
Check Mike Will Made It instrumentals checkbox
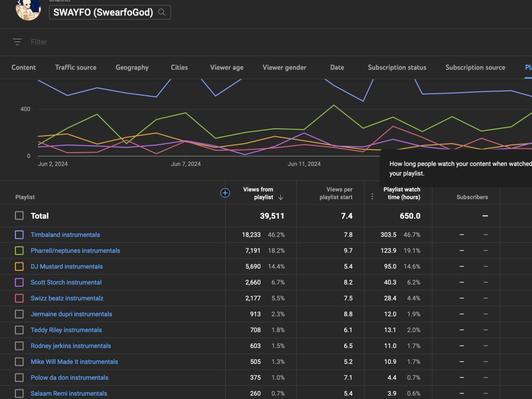19,362
